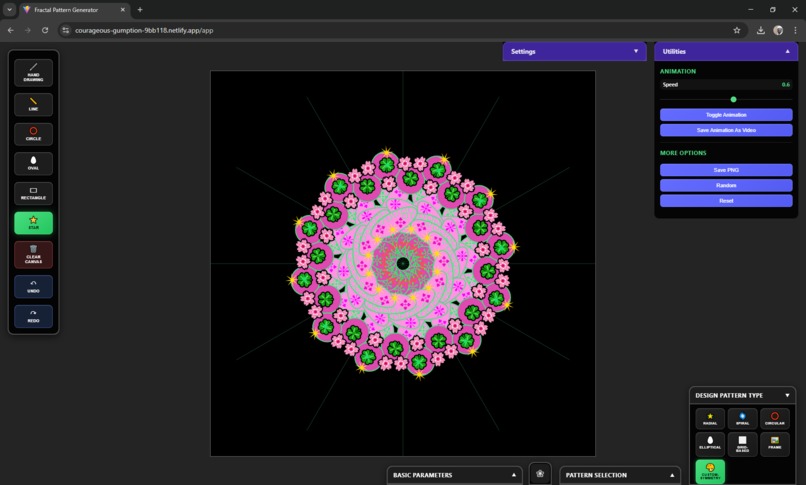
Task: Collapse the Design Pattern Type panel
Action: [x=742, y=395]
